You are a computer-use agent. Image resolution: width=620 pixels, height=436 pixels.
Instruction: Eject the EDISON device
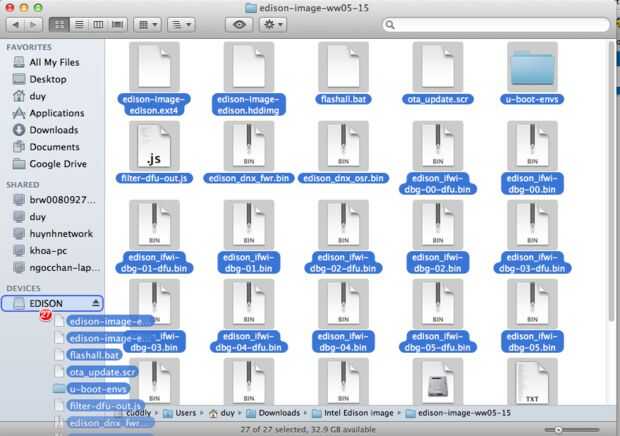point(95,303)
